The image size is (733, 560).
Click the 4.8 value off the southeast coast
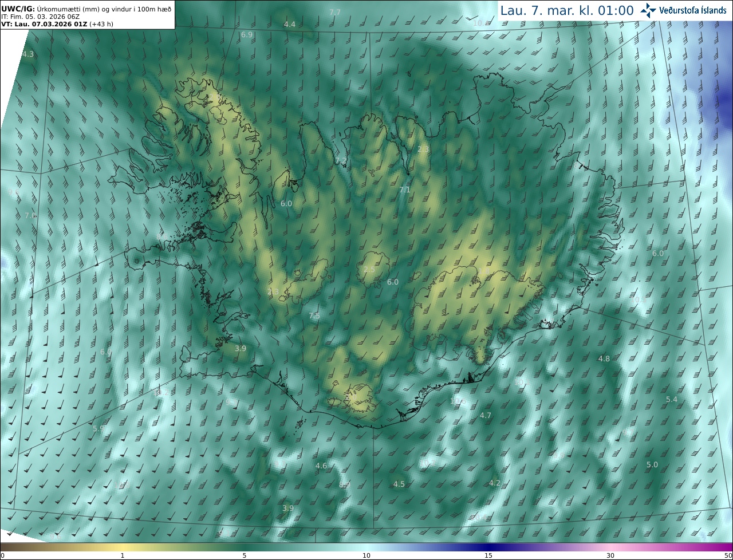[604, 359]
